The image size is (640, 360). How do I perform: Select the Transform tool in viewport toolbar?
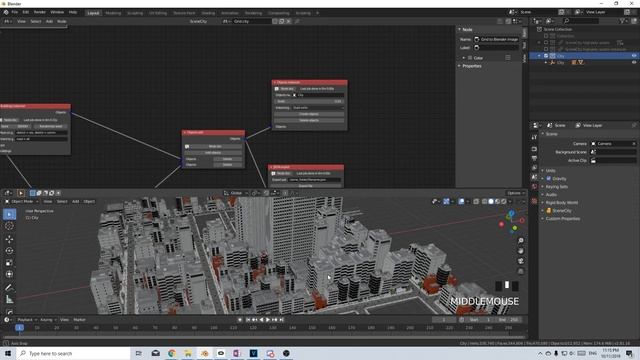click(x=9, y=274)
